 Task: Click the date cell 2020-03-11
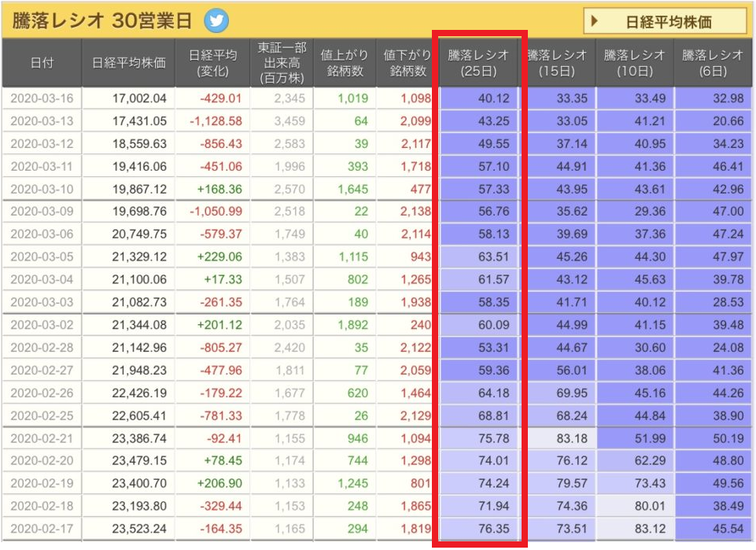(x=42, y=166)
